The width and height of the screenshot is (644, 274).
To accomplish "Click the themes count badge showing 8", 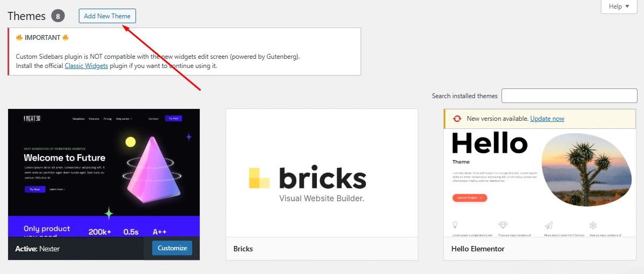I will click(58, 16).
